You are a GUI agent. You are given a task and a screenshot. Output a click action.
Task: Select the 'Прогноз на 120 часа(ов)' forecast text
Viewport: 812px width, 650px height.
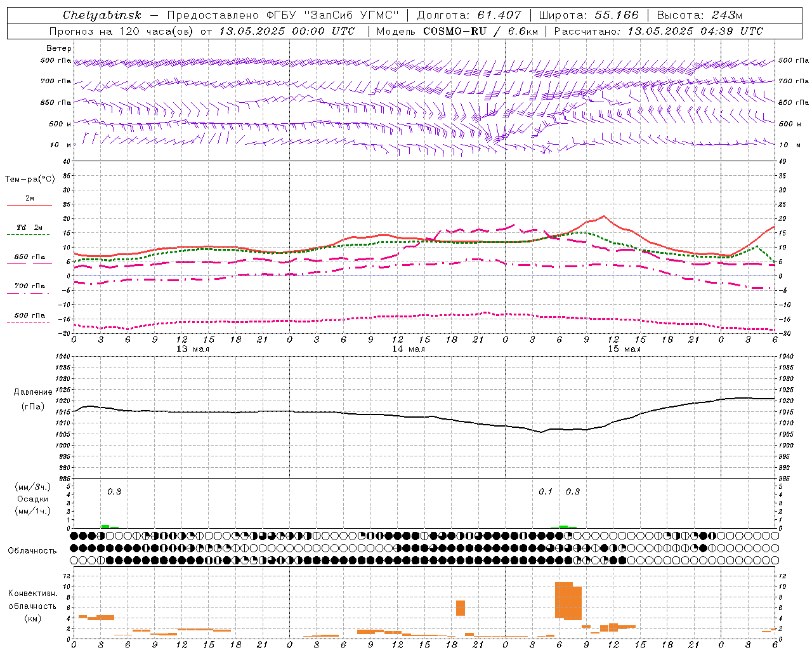[x=122, y=31]
